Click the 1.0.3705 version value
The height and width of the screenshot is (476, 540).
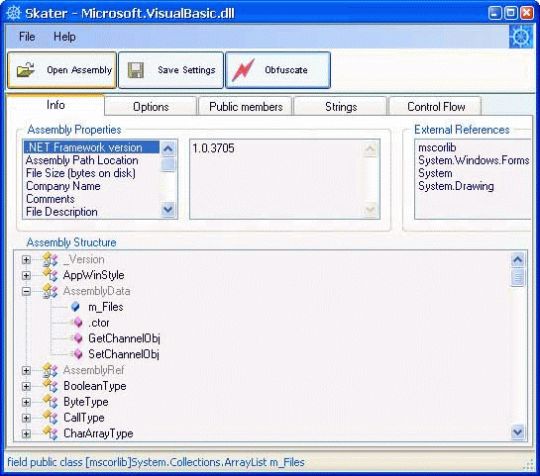tap(213, 148)
